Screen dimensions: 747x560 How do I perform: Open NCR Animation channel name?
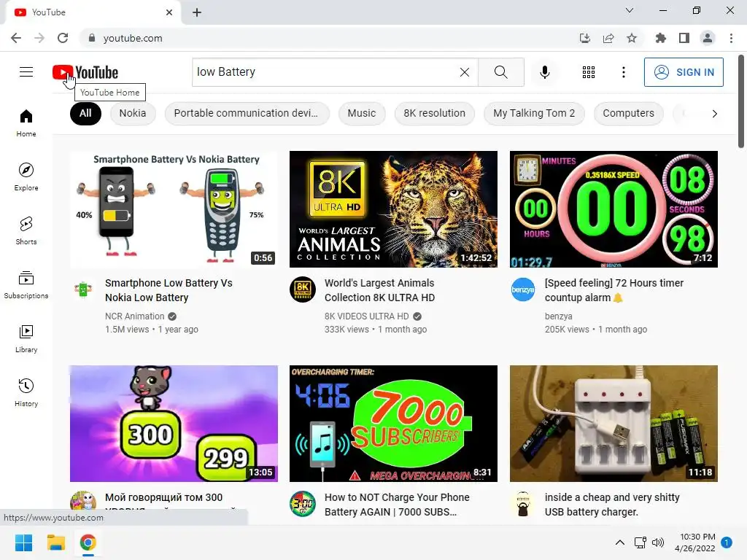(134, 316)
